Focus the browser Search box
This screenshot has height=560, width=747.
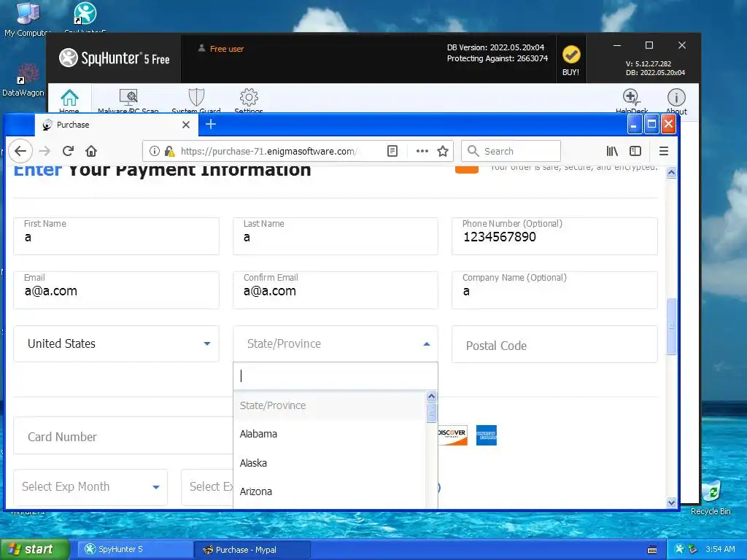[x=511, y=151]
